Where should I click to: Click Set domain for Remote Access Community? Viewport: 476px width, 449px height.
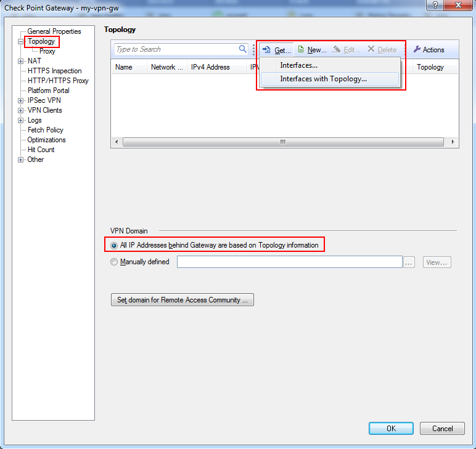tap(183, 300)
